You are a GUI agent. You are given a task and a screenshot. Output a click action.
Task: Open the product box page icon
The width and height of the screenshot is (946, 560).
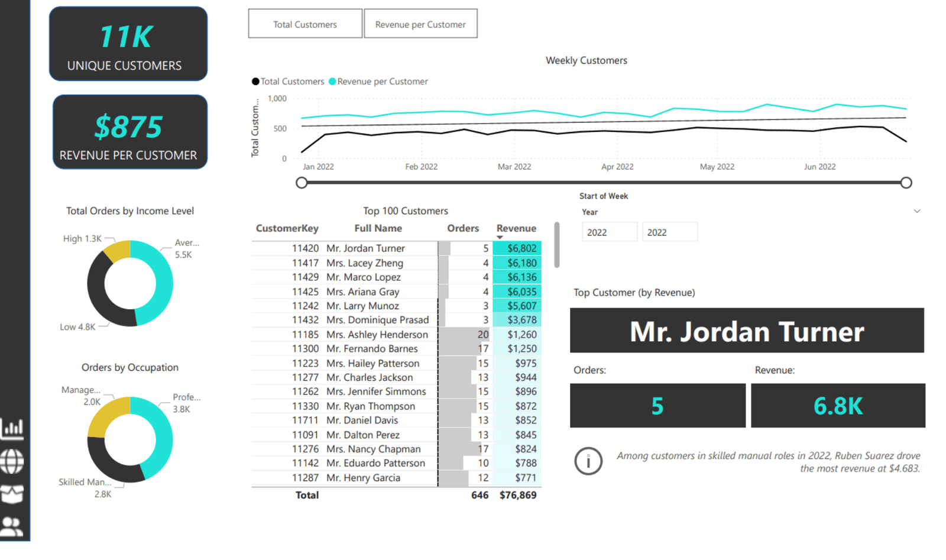pos(12,494)
